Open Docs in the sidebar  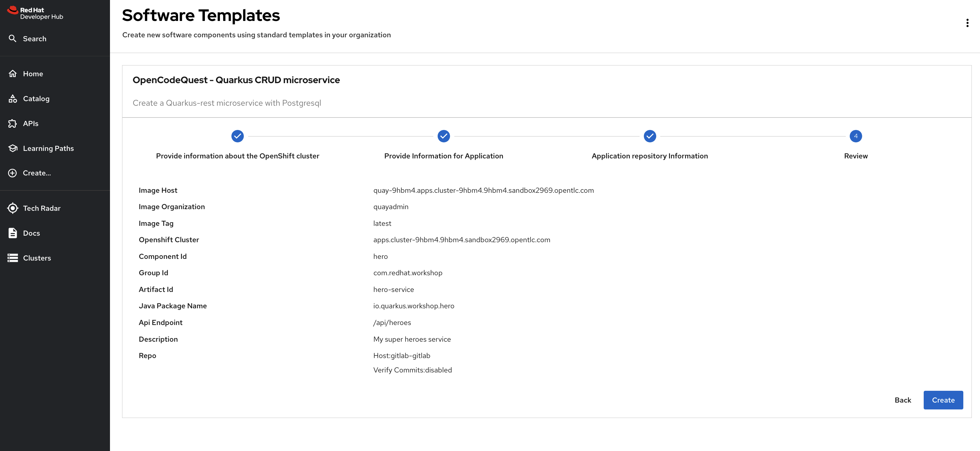click(55, 233)
